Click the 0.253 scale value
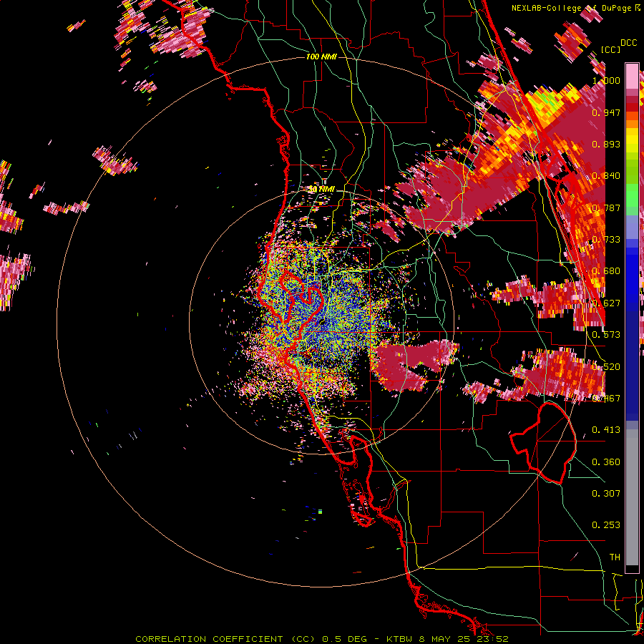 (606, 525)
